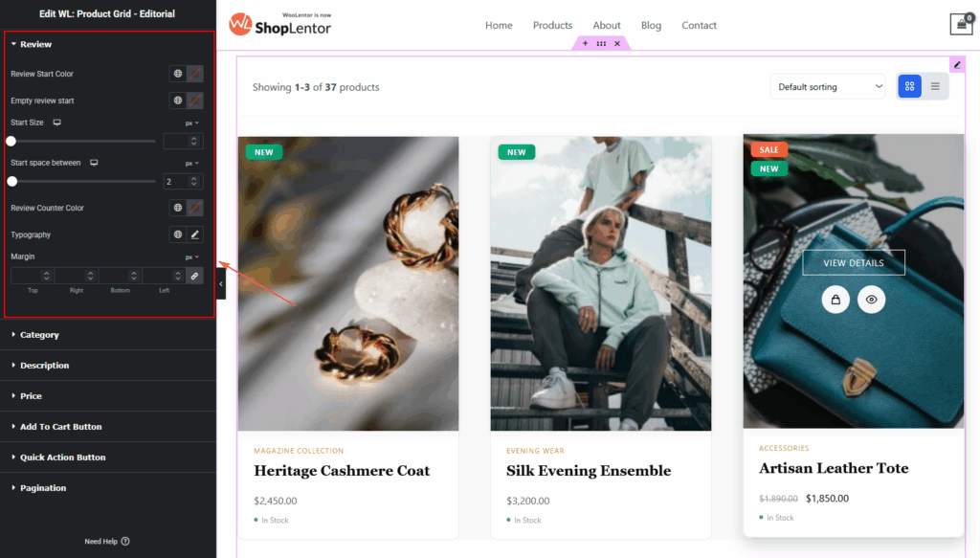This screenshot has height=558, width=980.
Task: Open the shopping cart icon
Action: 961,25
